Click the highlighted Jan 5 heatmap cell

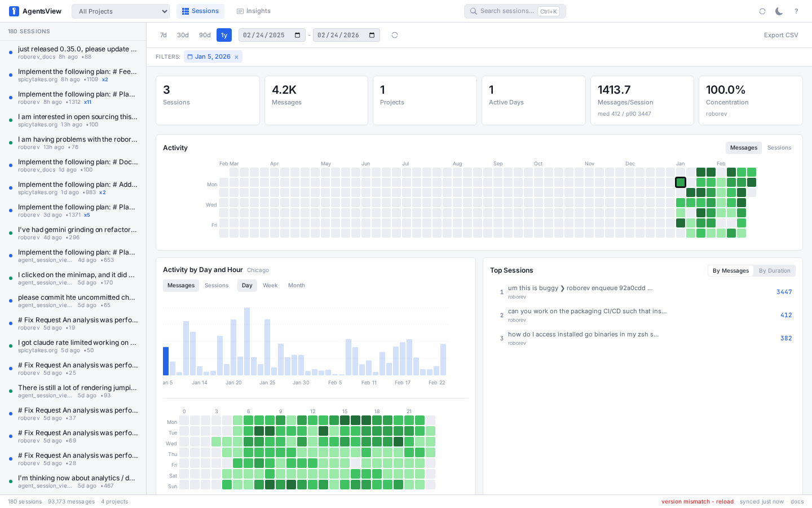[x=681, y=182]
